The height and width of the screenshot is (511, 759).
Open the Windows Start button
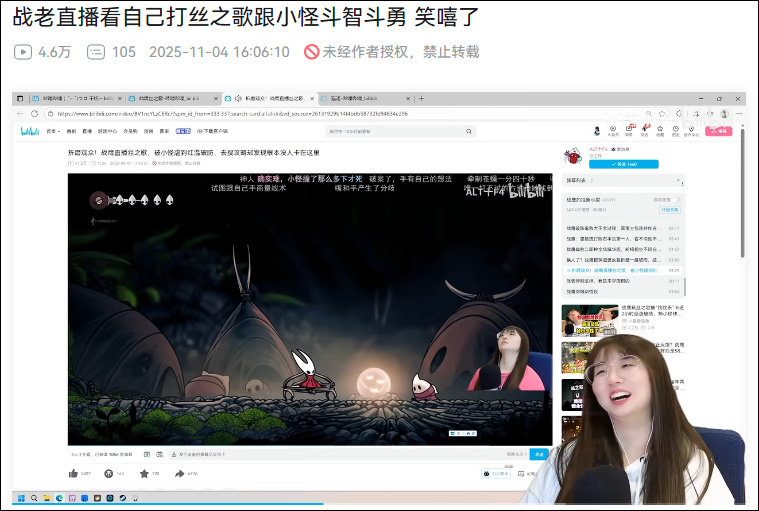tap(21, 498)
